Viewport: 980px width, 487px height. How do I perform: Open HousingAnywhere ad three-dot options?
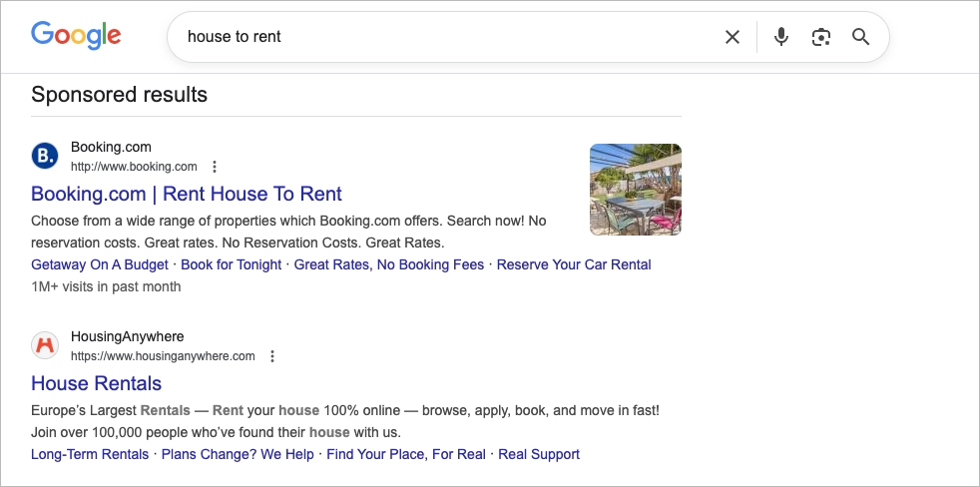[272, 356]
